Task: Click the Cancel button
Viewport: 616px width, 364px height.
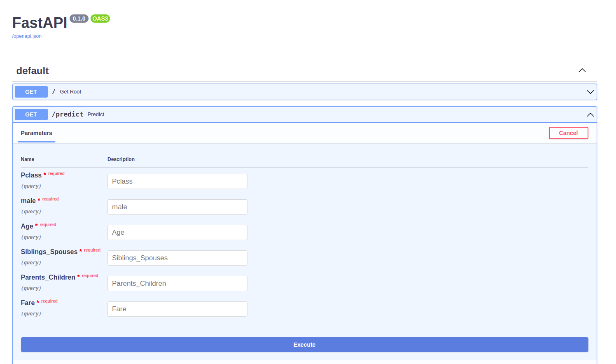Action: coord(568,133)
